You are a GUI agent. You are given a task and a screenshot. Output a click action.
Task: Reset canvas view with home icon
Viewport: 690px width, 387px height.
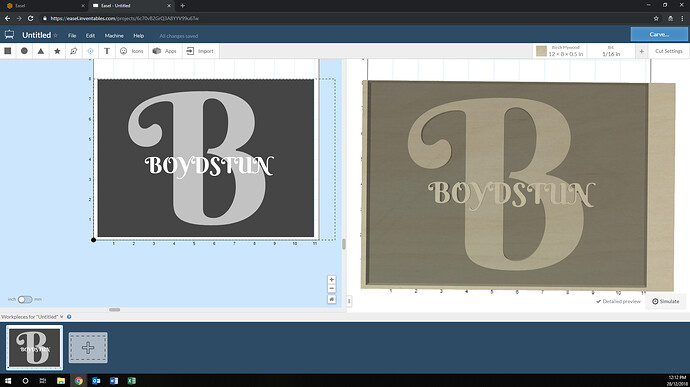click(x=332, y=299)
